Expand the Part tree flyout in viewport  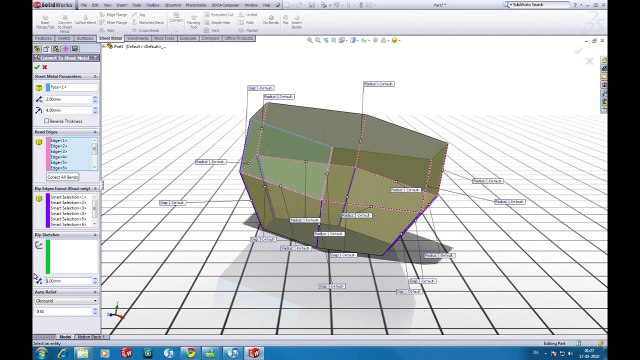pos(104,47)
